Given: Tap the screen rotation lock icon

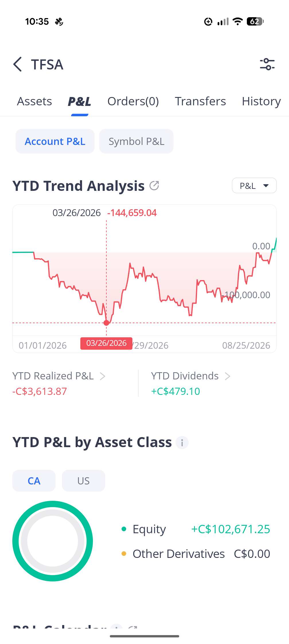Looking at the screenshot, I should [x=208, y=21].
